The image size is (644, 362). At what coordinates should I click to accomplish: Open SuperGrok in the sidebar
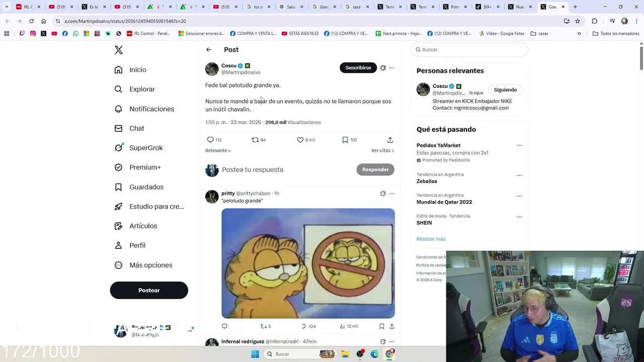point(138,148)
